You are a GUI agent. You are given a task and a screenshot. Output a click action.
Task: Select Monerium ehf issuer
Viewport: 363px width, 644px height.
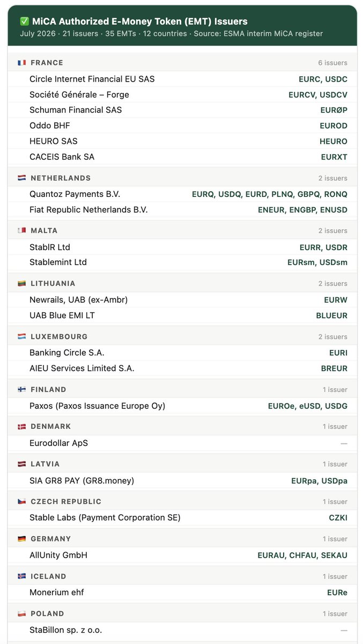[57, 592]
